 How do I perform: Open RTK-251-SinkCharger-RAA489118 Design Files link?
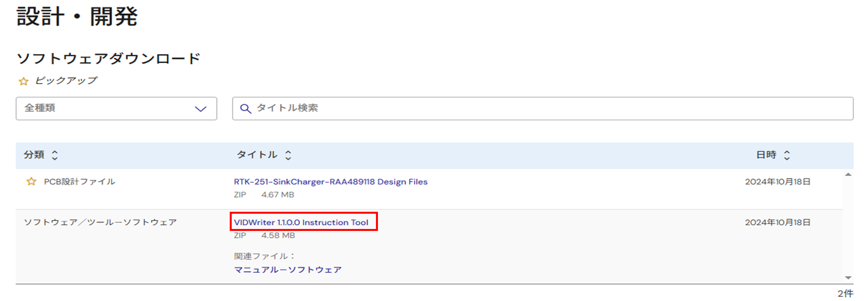(x=330, y=182)
